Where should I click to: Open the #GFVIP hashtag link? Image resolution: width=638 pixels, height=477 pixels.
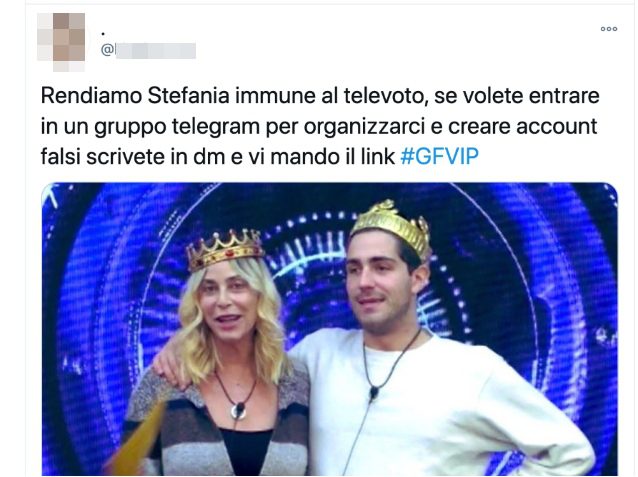(x=439, y=156)
